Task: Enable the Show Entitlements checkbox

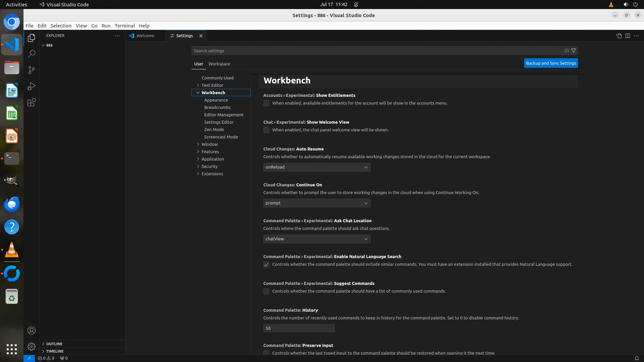Action: pos(266,103)
